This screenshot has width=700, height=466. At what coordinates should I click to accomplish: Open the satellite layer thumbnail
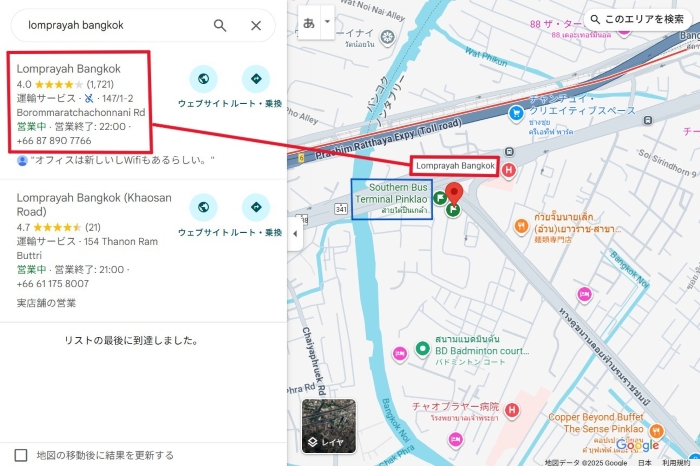click(329, 426)
